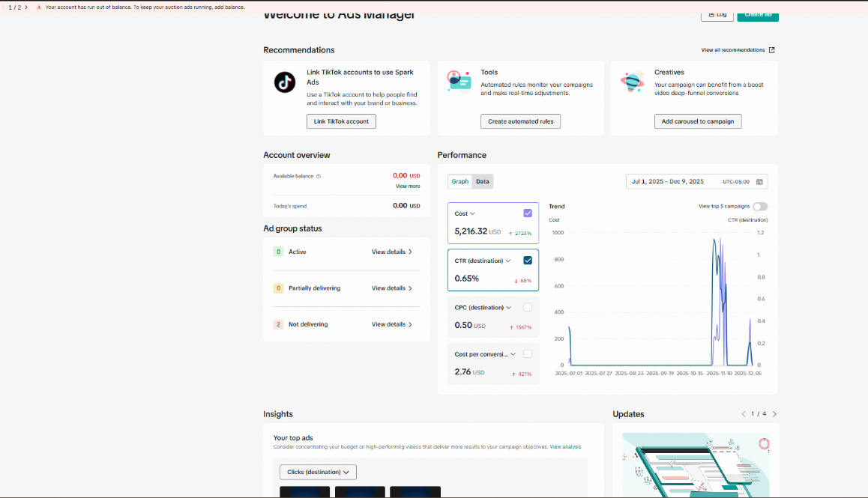Check the CPC (destination) checkbox

pyautogui.click(x=528, y=307)
